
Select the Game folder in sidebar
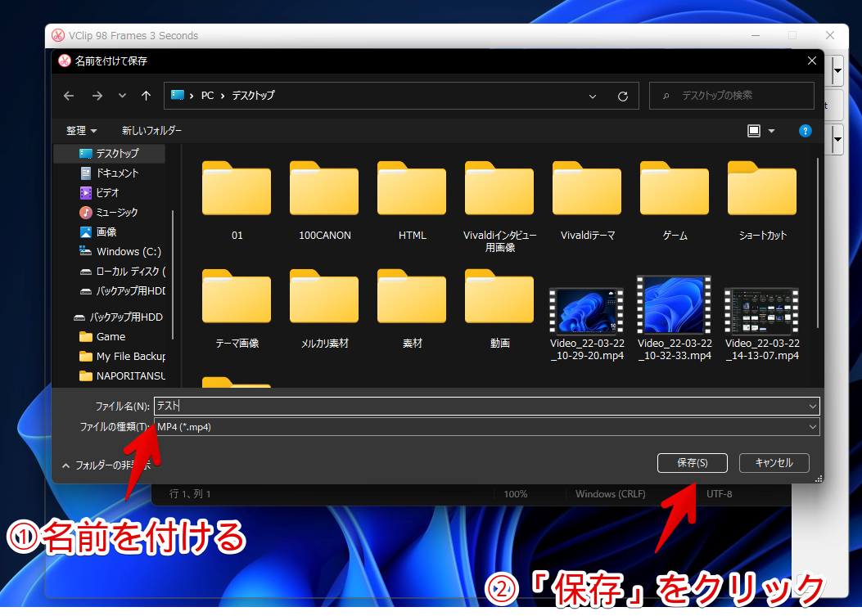103,337
